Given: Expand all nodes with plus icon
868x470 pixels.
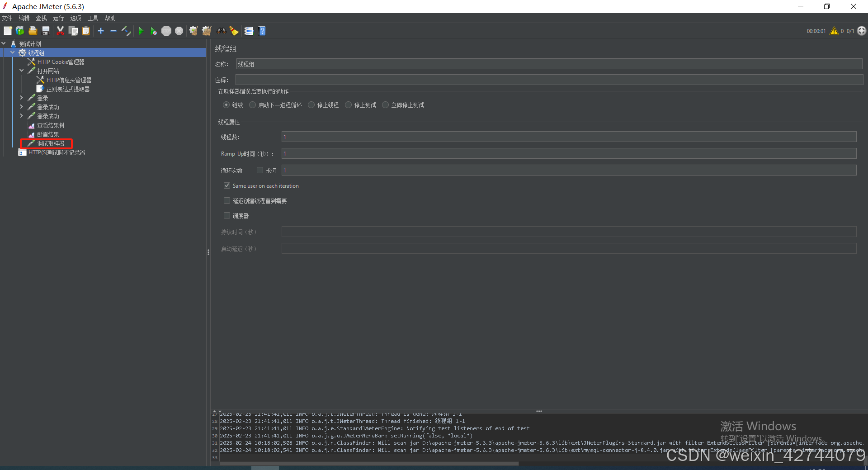Looking at the screenshot, I should [x=101, y=31].
